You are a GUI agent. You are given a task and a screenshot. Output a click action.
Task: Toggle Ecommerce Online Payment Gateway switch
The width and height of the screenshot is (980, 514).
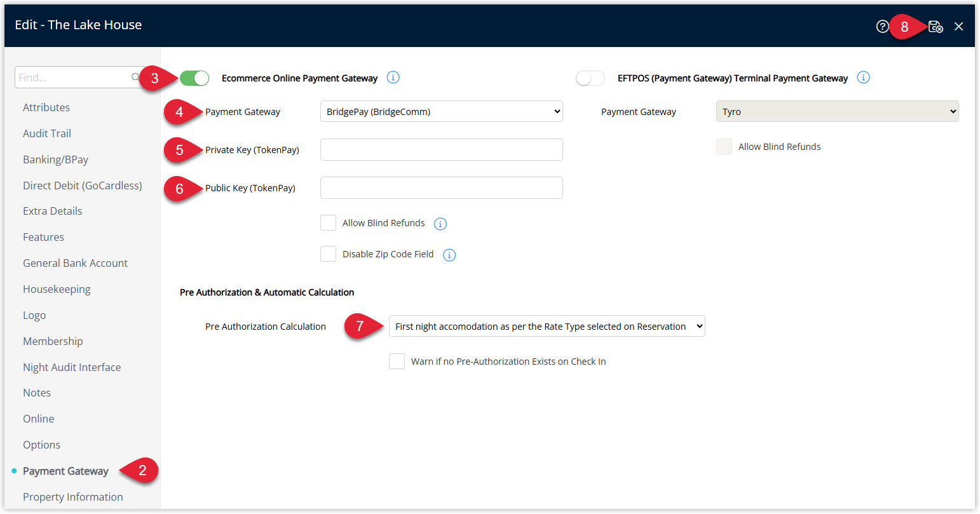(194, 78)
